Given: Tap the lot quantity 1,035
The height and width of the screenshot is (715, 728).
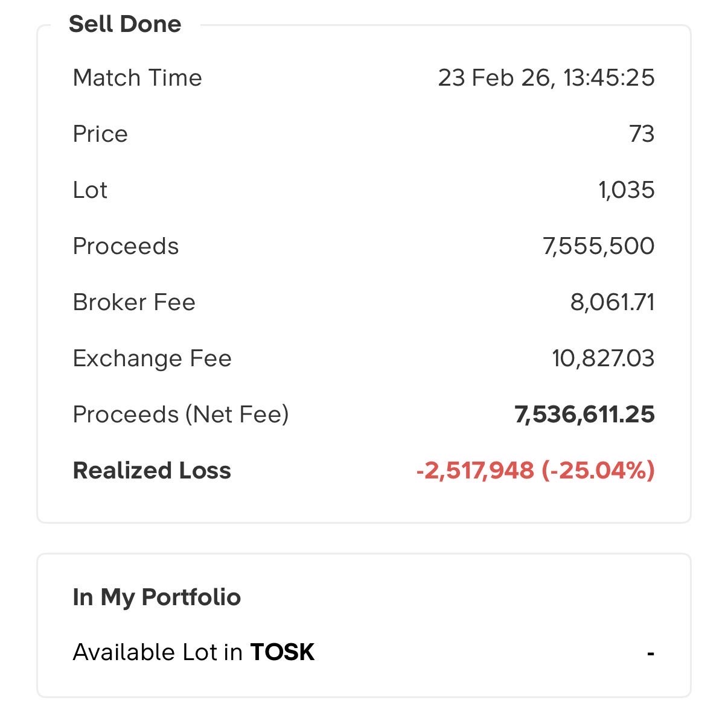Looking at the screenshot, I should coord(626,190).
